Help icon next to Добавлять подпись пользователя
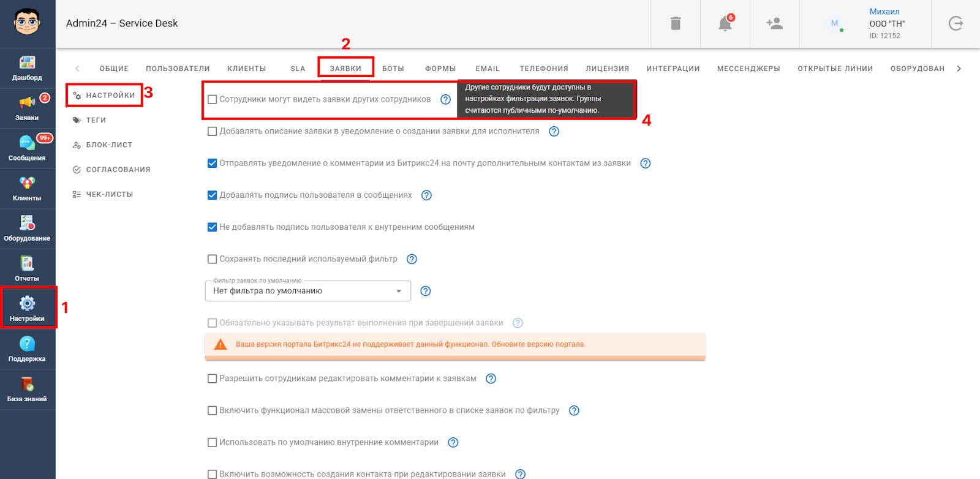 click(x=427, y=195)
